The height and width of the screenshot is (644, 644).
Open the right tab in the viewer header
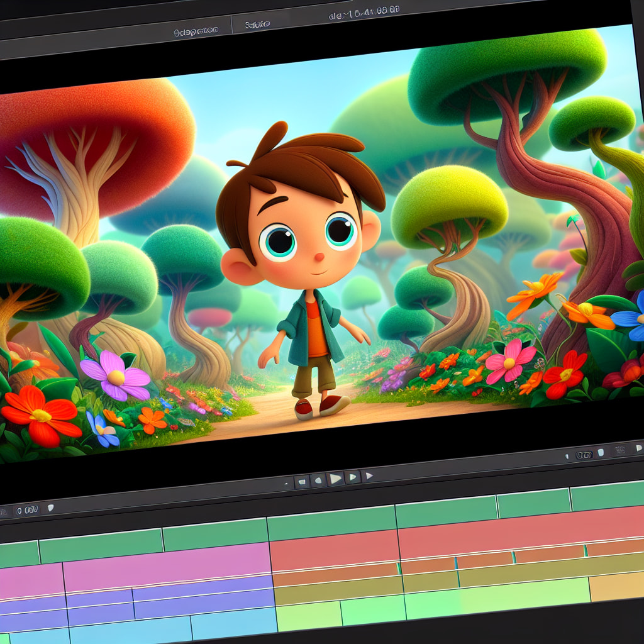257,25
